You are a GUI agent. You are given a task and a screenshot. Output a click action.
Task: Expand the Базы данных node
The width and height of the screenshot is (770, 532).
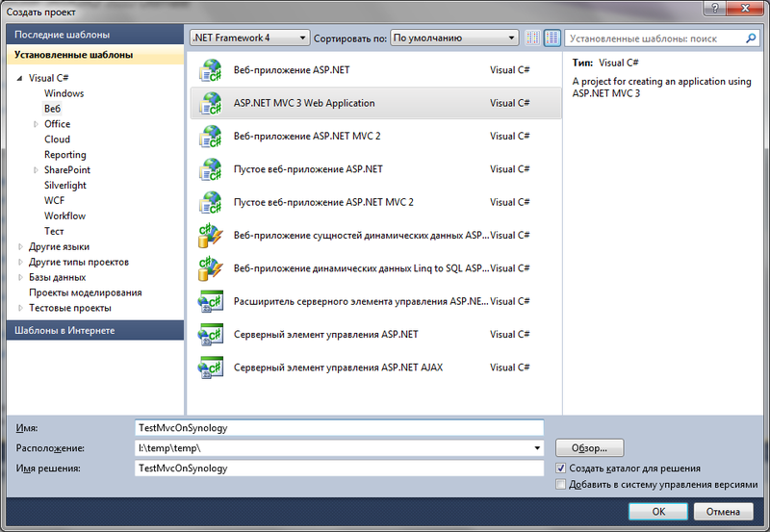pos(20,277)
